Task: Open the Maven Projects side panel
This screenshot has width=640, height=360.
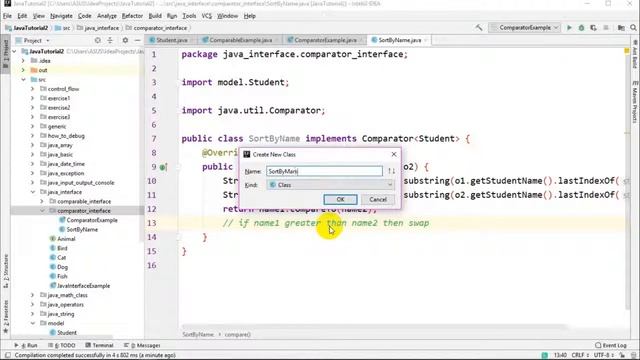Action: [x=635, y=102]
